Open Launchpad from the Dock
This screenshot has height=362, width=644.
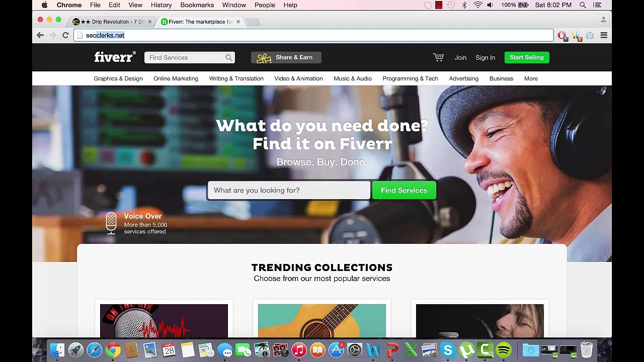click(x=76, y=350)
